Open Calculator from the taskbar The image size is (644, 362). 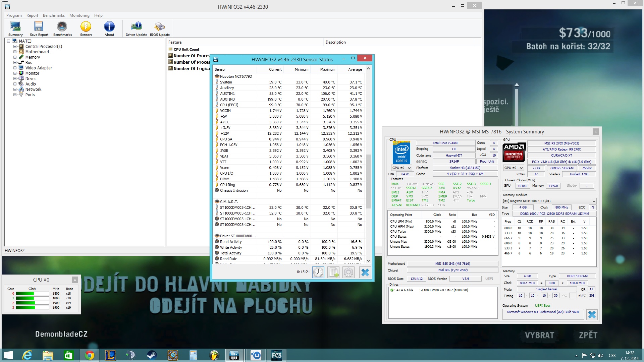(x=193, y=355)
